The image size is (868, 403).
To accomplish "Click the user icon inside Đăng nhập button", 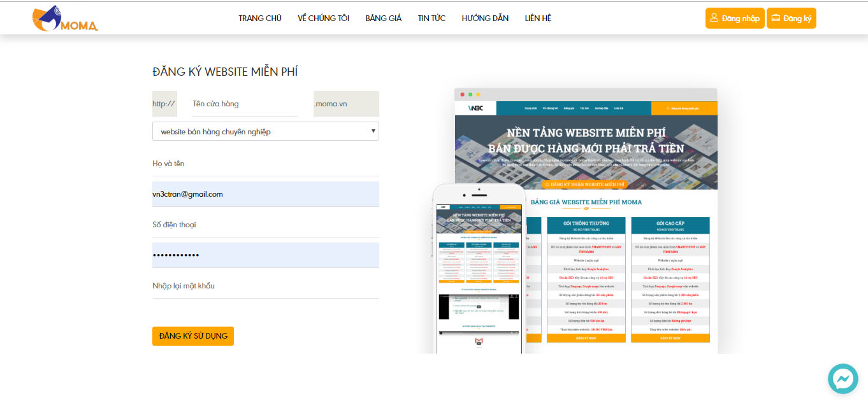I will coord(715,18).
